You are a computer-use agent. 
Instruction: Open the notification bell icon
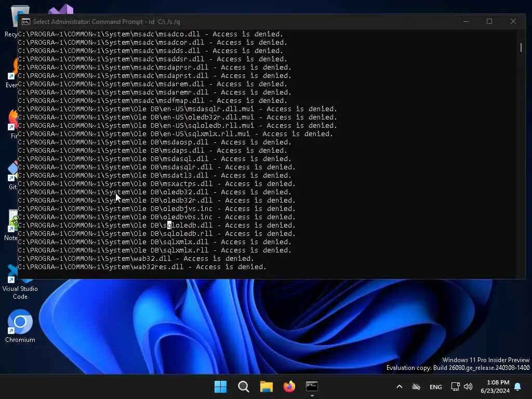[x=518, y=387]
